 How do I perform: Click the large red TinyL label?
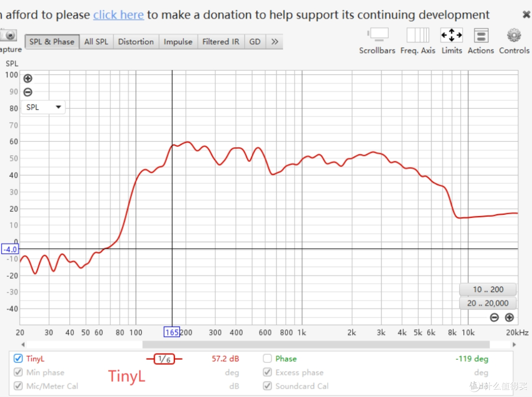127,376
